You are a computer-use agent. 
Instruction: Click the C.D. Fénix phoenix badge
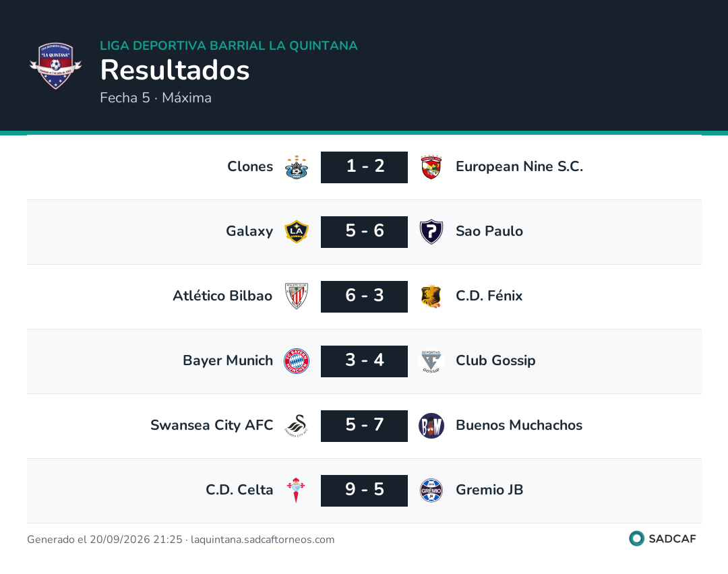coord(431,296)
